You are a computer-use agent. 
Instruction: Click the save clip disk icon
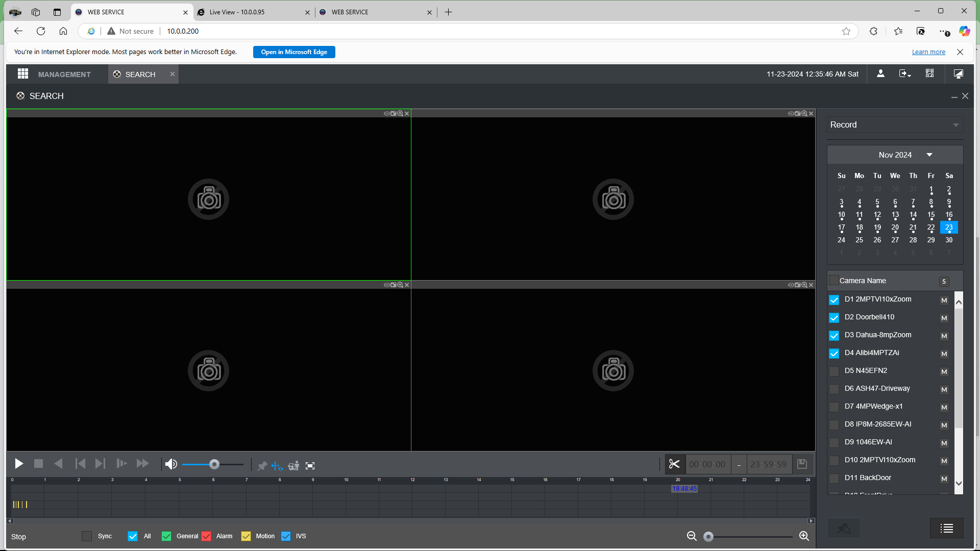[x=802, y=464]
